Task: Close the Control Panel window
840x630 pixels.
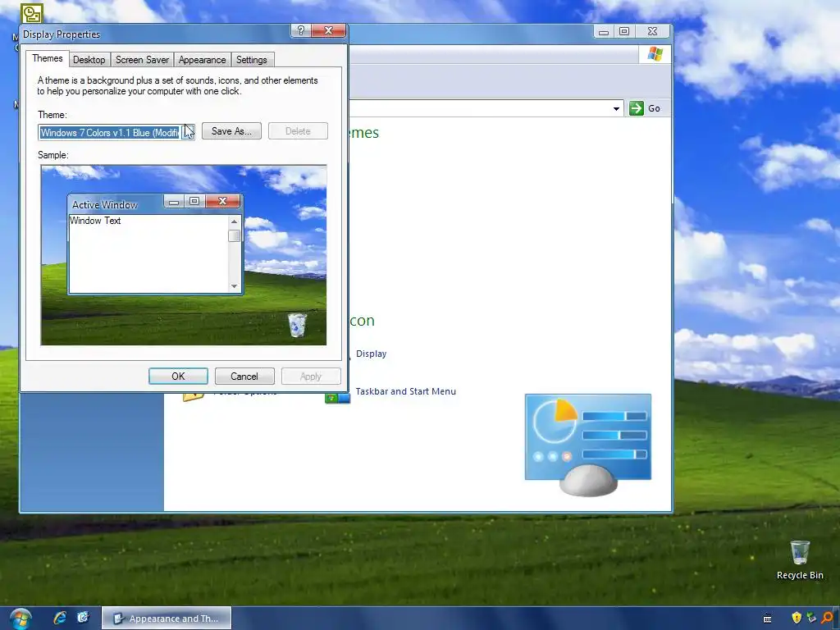Action: tap(652, 32)
